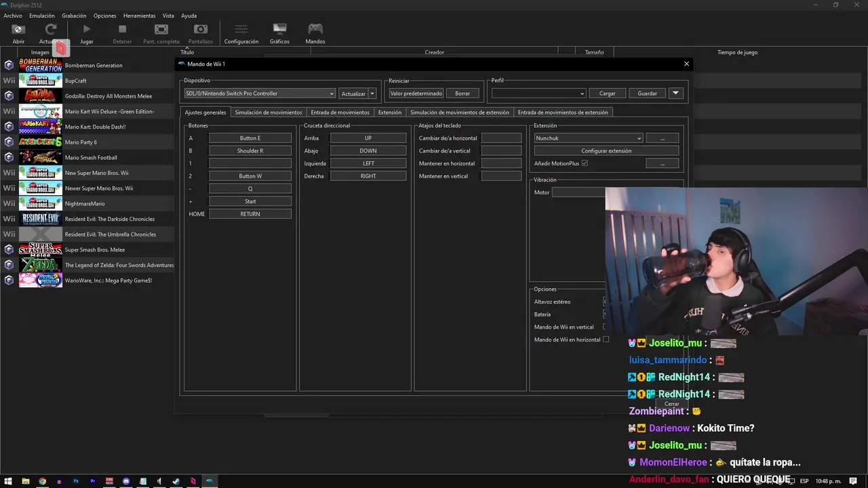868x488 pixels.
Task: Open the Perfil profile dropdown
Action: pyautogui.click(x=538, y=94)
